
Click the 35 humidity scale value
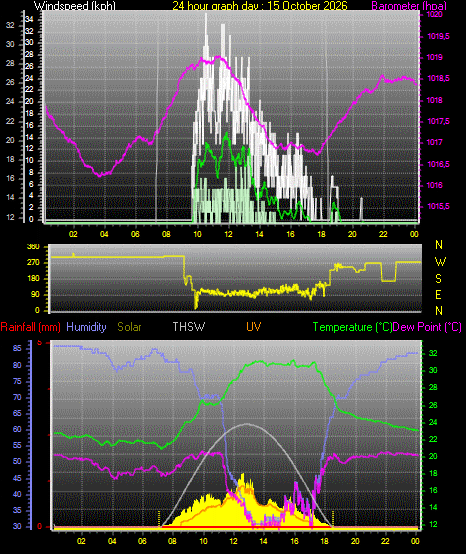point(17,510)
